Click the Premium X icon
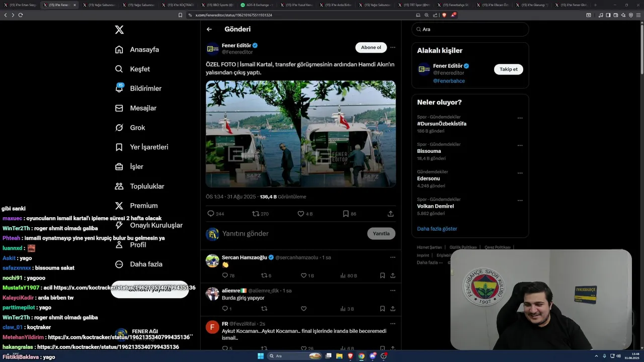644x362 pixels. tap(119, 206)
